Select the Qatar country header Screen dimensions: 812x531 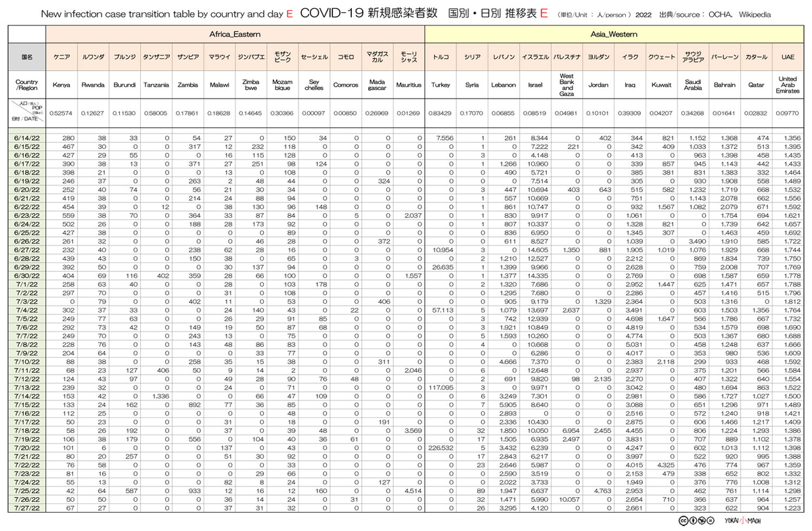[757, 85]
